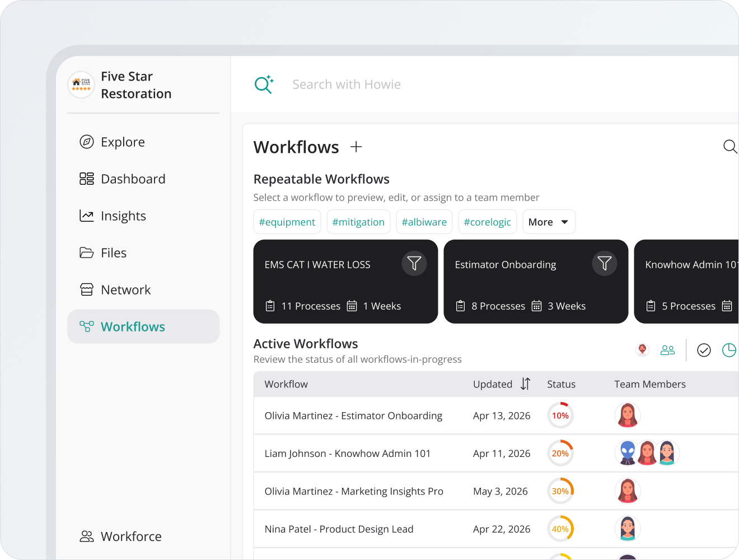Sort by Updated column arrows
Viewport: 739px width, 560px height.
[525, 384]
